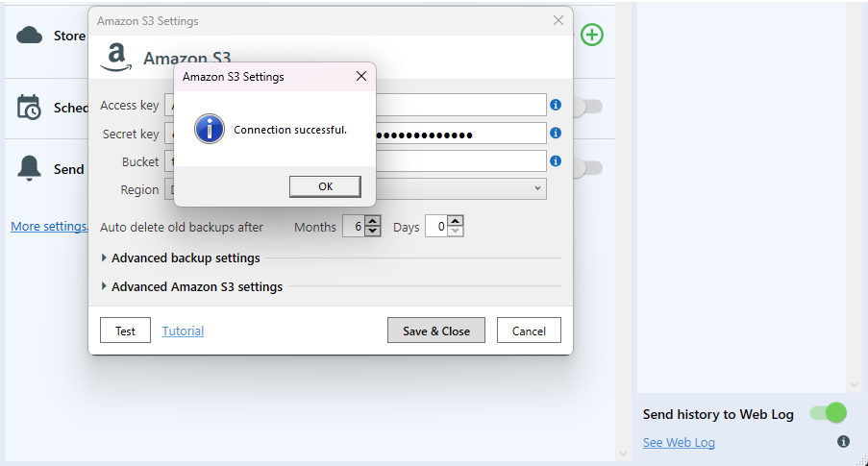Click the Send bell icon
Image resolution: width=868 pixels, height=466 pixels.
[30, 168]
